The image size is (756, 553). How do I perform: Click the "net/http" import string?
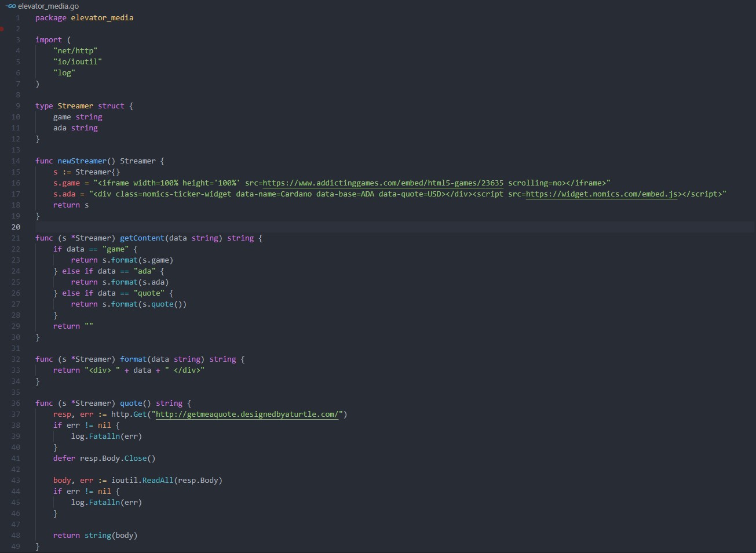pos(75,50)
